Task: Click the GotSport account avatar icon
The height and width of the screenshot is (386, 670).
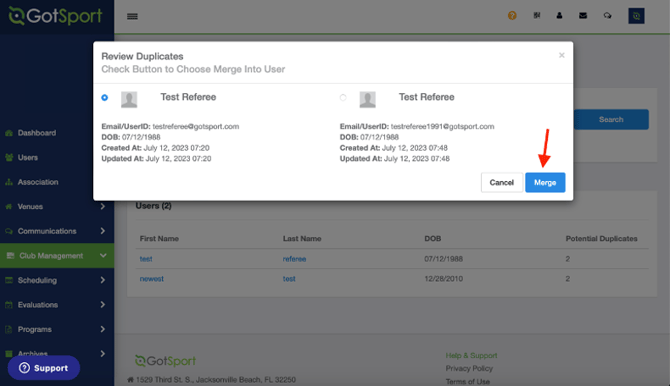Action: (636, 16)
